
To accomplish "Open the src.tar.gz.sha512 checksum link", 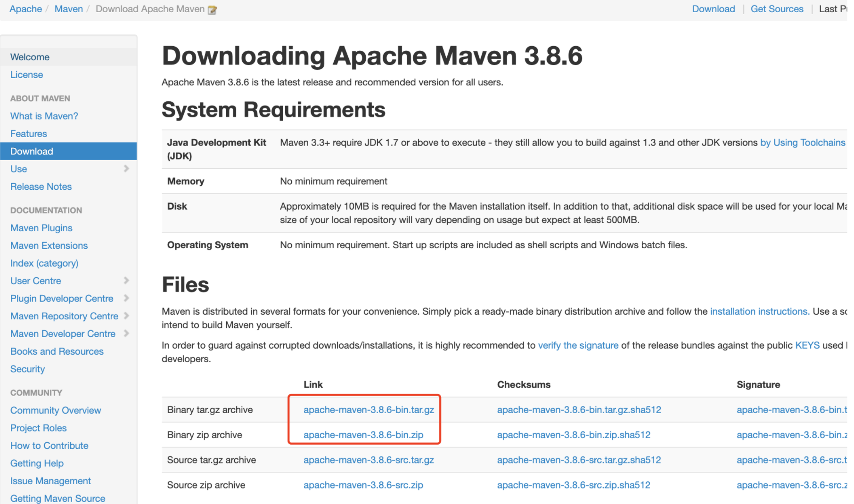I will coord(579,460).
